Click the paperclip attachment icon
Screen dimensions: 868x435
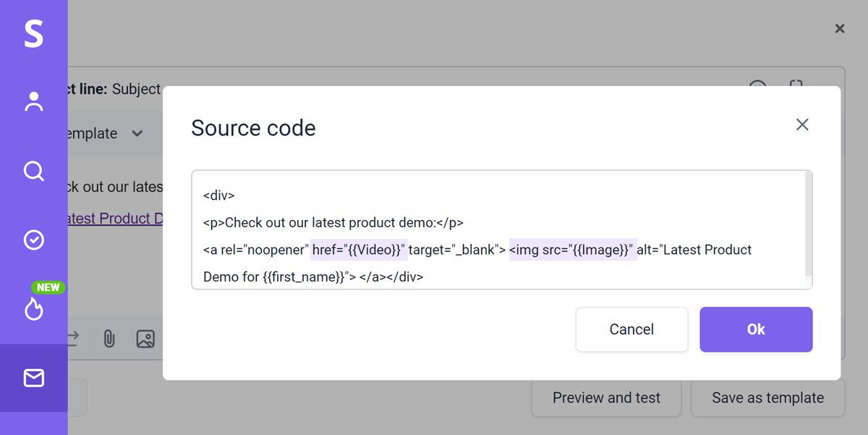(x=109, y=339)
